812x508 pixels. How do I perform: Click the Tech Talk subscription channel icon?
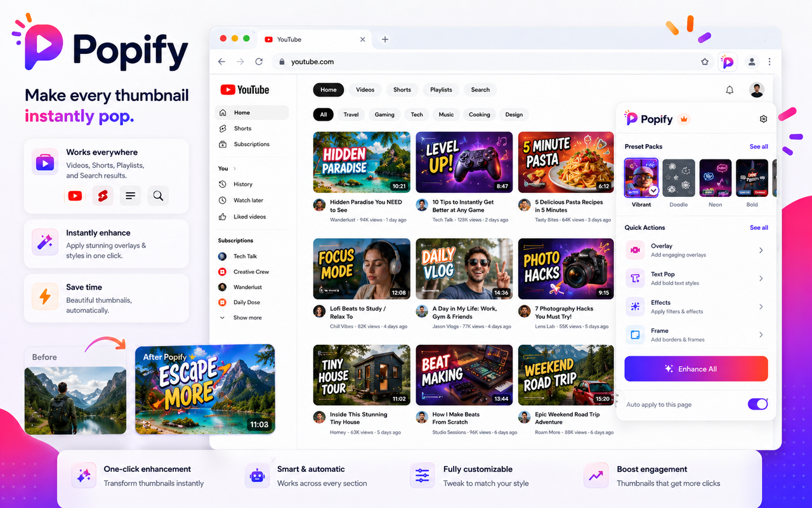tap(222, 257)
